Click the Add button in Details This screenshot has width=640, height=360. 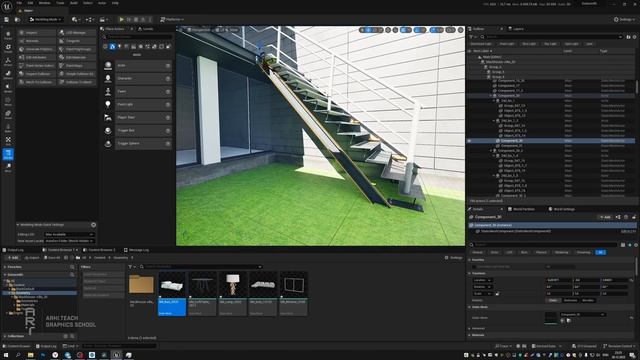click(x=604, y=217)
